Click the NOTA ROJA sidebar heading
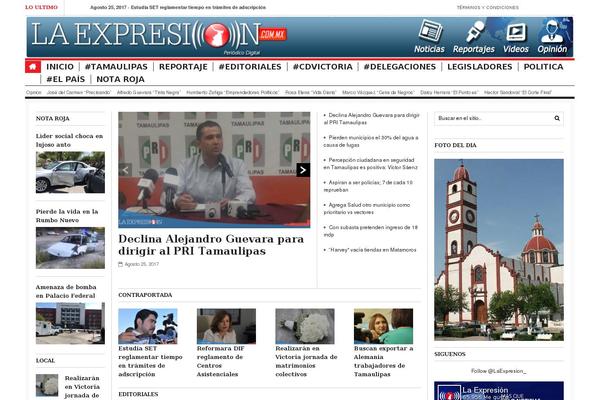Viewport: 600px width, 400px height. pyautogui.click(x=53, y=119)
